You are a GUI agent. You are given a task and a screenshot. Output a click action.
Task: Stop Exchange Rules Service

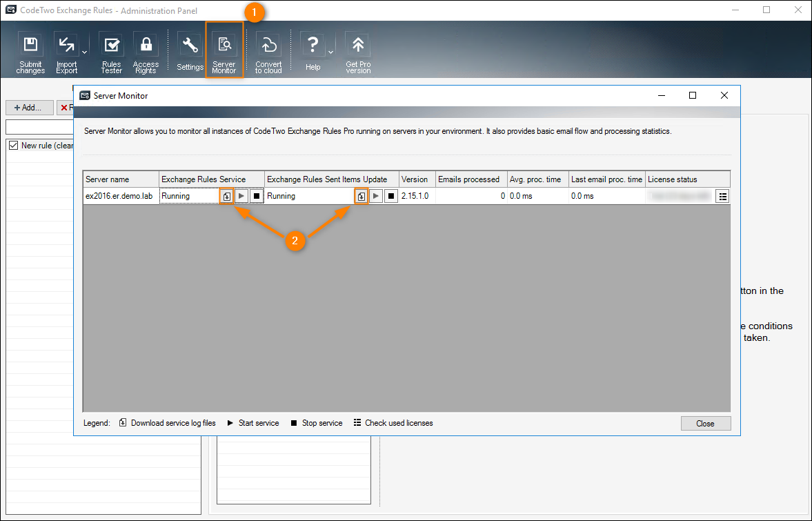[x=257, y=196]
